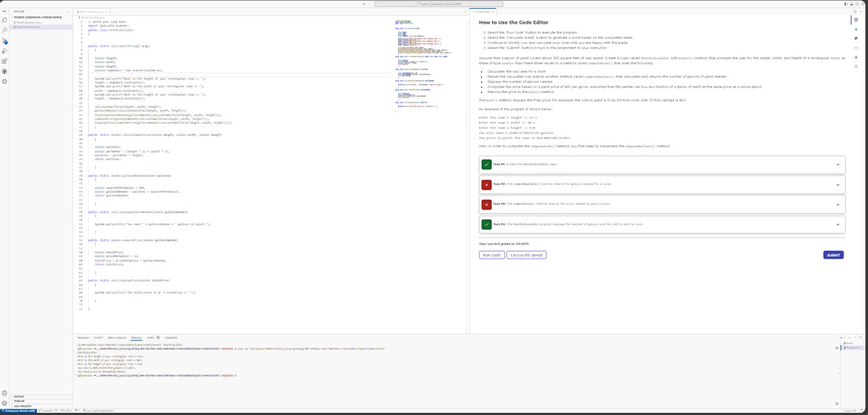Click the CALCULATE GRADE button
868x415 pixels.
point(526,255)
